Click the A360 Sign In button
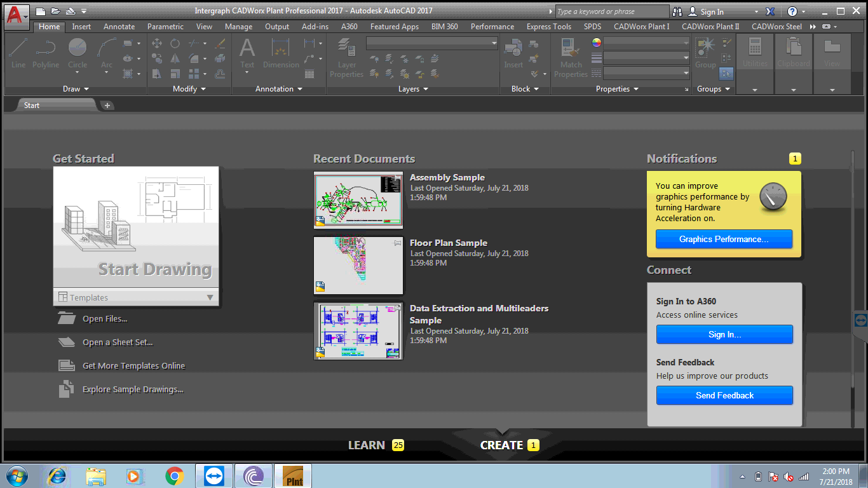This screenshot has height=488, width=868. [x=724, y=334]
